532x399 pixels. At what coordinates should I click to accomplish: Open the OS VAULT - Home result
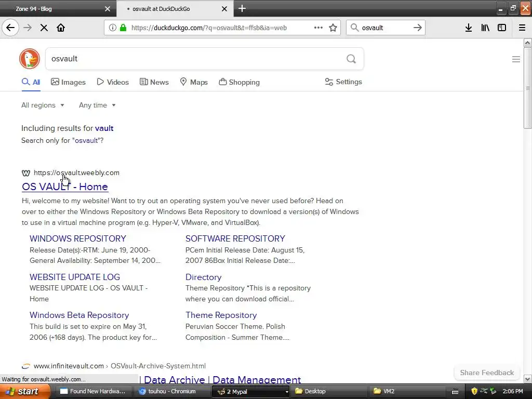[x=65, y=187]
